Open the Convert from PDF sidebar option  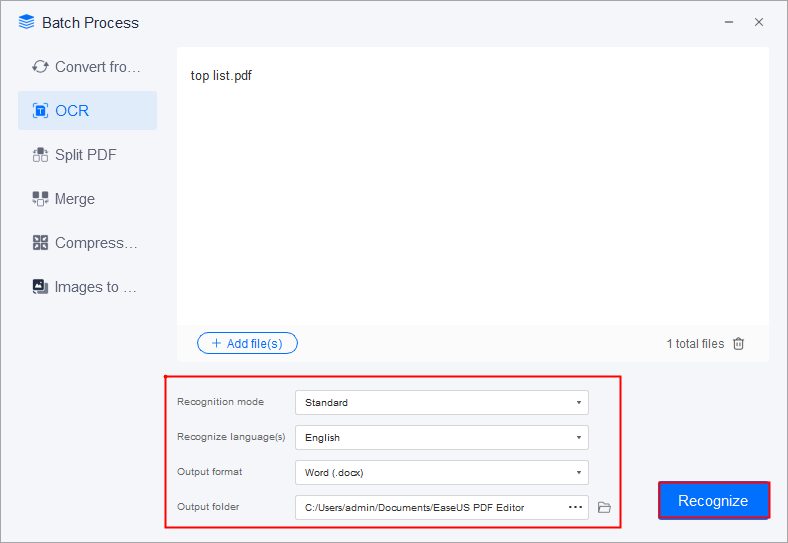[87, 67]
